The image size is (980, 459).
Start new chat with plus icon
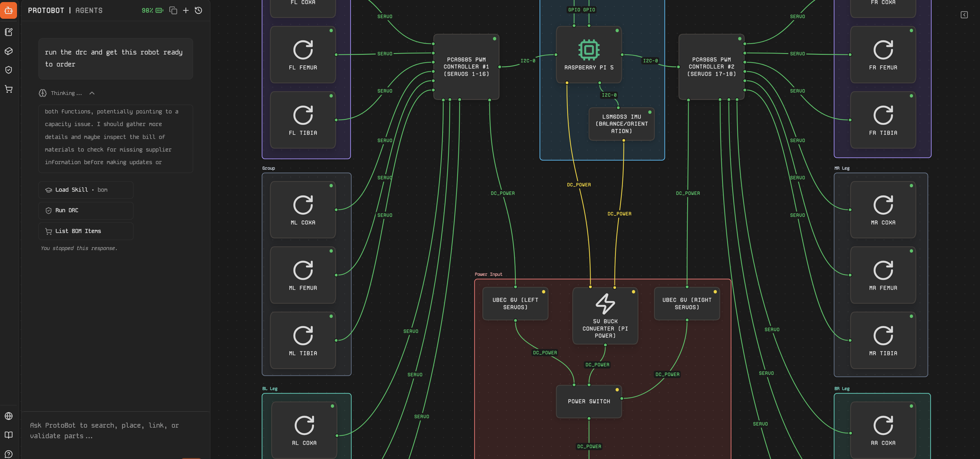pos(186,10)
